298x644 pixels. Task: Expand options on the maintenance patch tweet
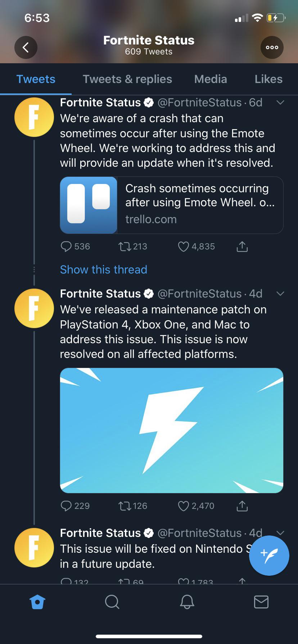point(280,294)
